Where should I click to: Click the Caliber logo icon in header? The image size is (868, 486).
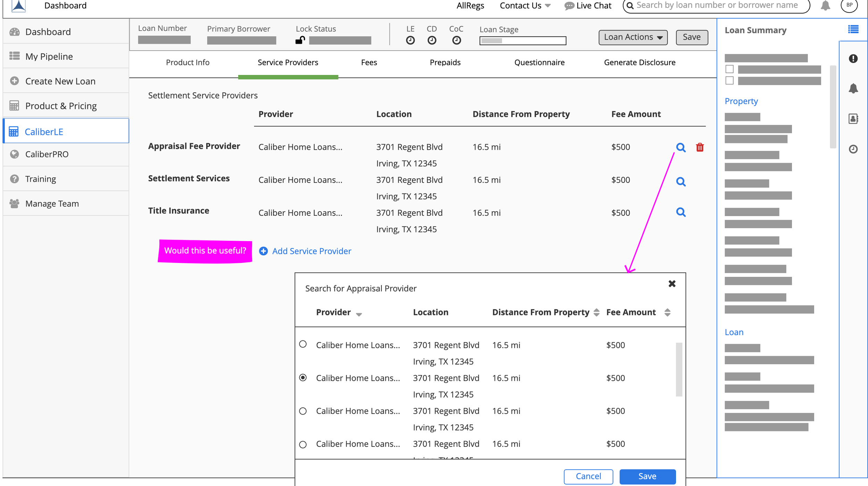(x=19, y=6)
